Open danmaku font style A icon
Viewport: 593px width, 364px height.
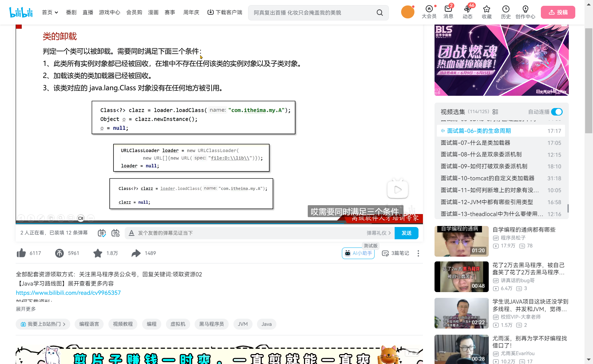(132, 233)
